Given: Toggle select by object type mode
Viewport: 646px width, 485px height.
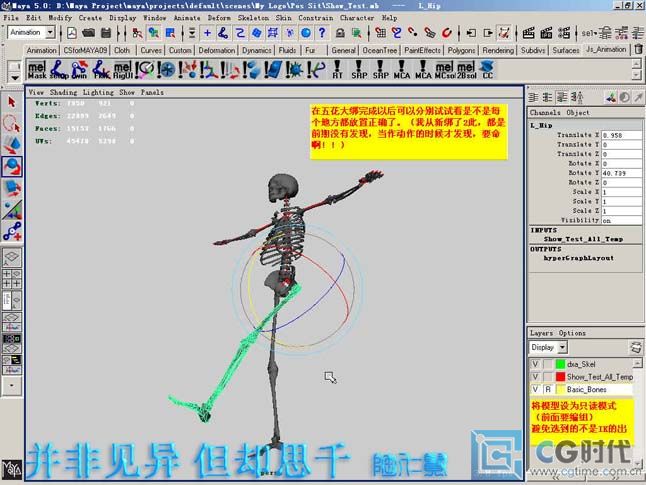Looking at the screenshot, I should pyautogui.click(x=154, y=33).
